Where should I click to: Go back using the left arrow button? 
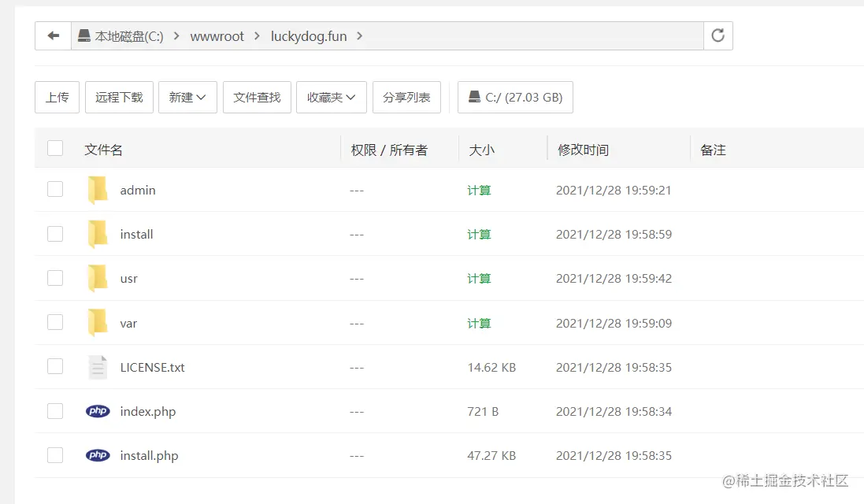tap(53, 35)
